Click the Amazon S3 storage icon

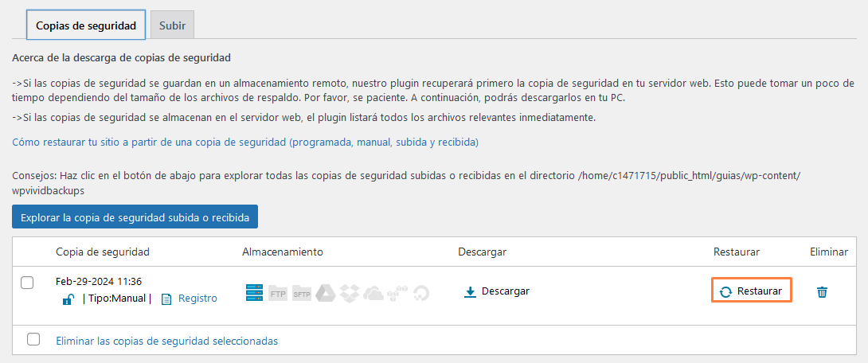[x=397, y=292]
